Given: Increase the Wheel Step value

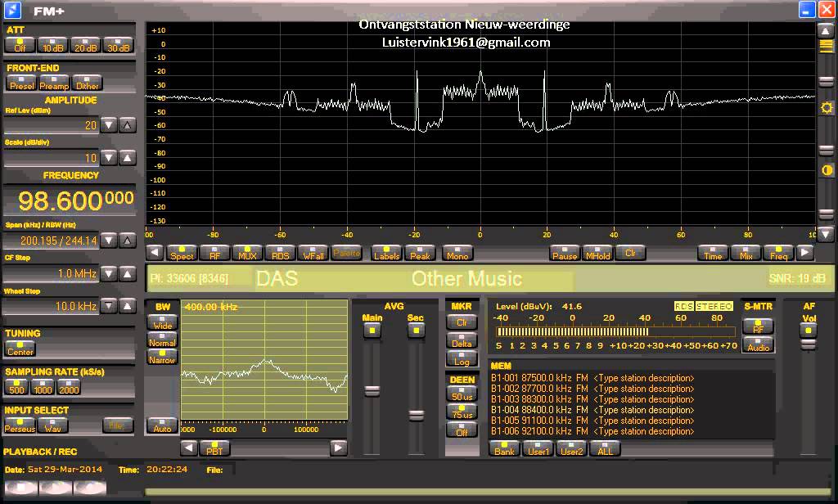Looking at the screenshot, I should tap(127, 306).
